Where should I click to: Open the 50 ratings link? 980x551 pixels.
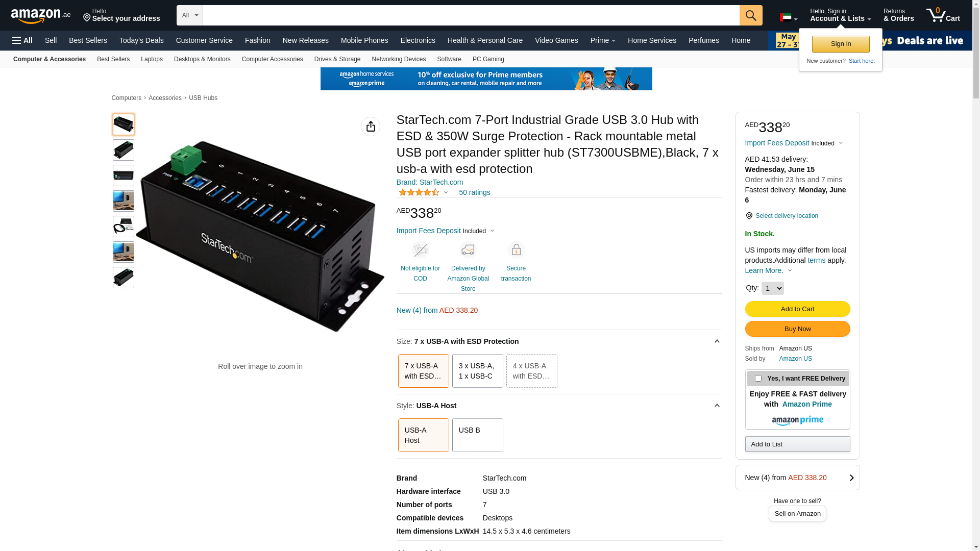click(474, 192)
